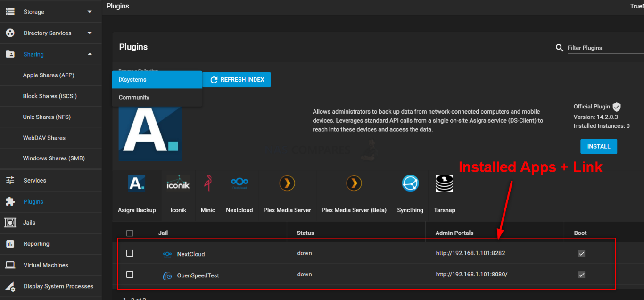Click the REFRESH INDEX button

pyautogui.click(x=237, y=80)
